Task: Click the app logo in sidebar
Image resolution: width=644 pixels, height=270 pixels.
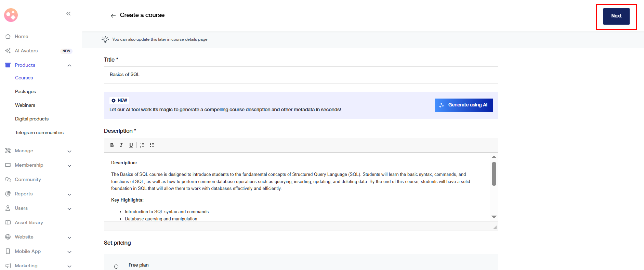Action: click(x=11, y=15)
